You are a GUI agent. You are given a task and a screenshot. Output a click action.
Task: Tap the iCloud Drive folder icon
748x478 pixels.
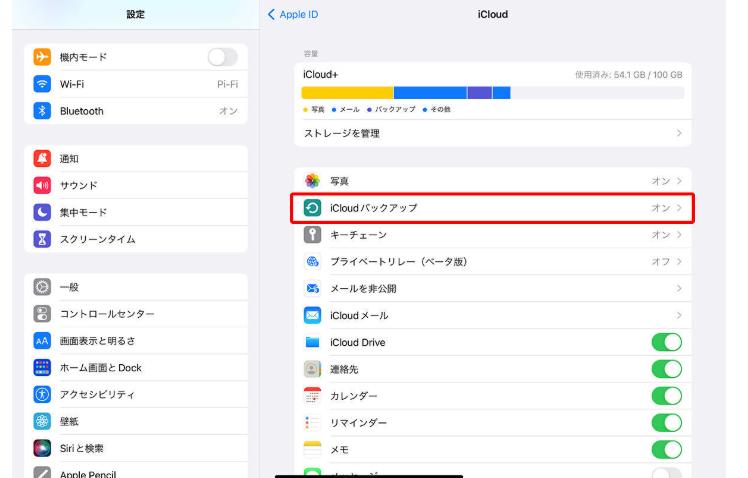[x=312, y=342]
